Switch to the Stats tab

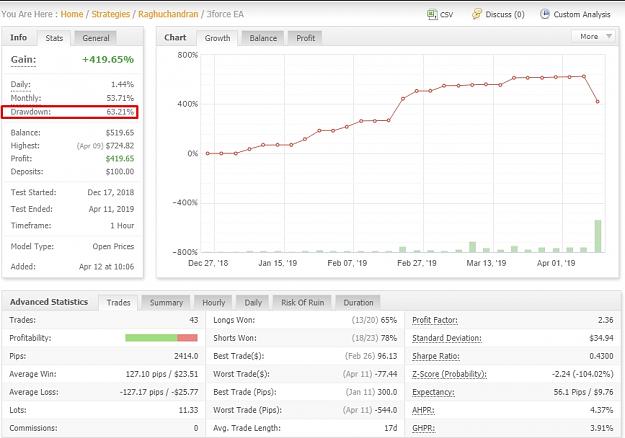pos(54,38)
